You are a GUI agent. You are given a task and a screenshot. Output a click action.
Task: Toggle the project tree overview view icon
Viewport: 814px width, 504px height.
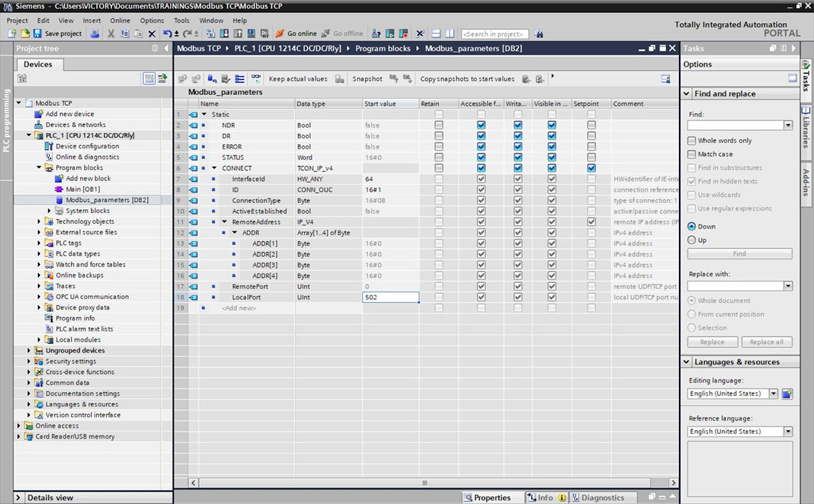pos(149,79)
